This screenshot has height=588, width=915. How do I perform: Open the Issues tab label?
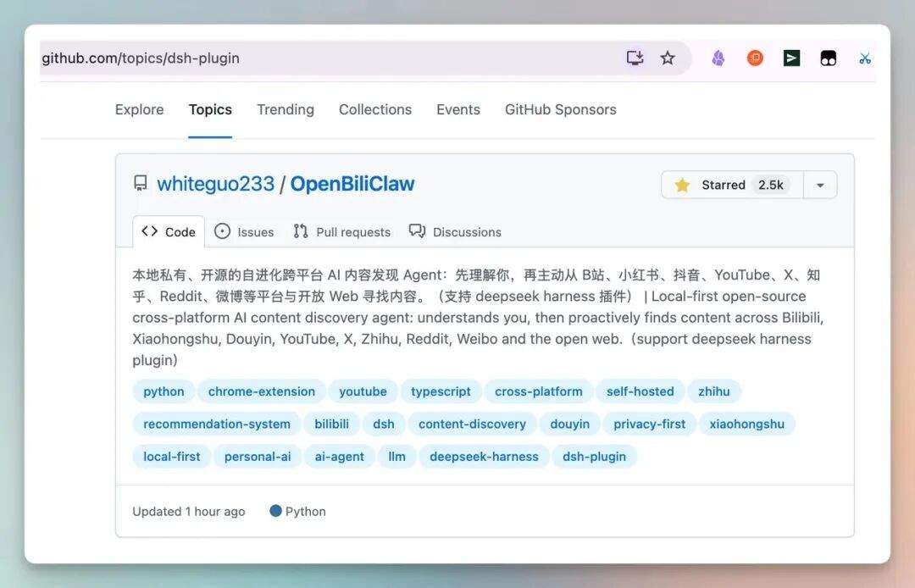point(256,232)
